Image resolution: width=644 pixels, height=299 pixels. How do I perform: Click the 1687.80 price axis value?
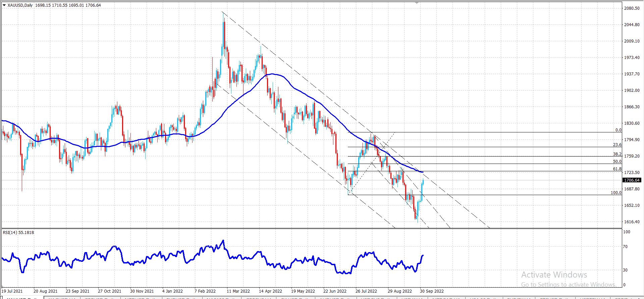632,189
